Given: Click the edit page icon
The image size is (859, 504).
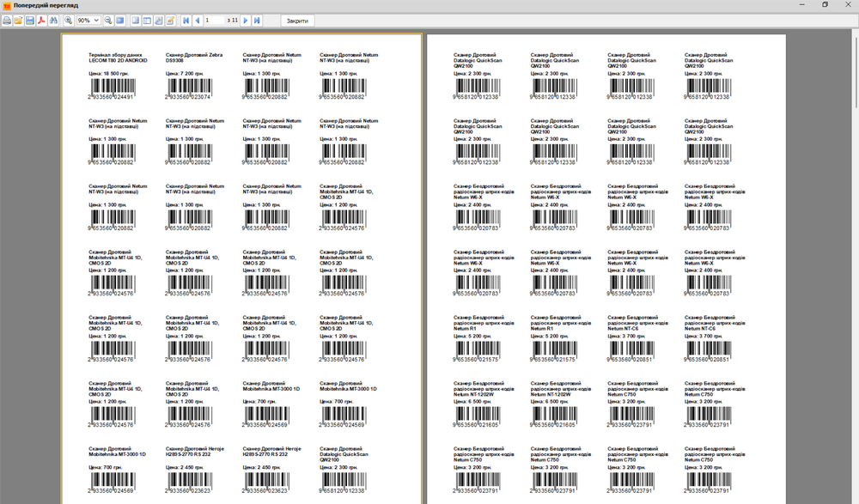Looking at the screenshot, I should click(170, 20).
